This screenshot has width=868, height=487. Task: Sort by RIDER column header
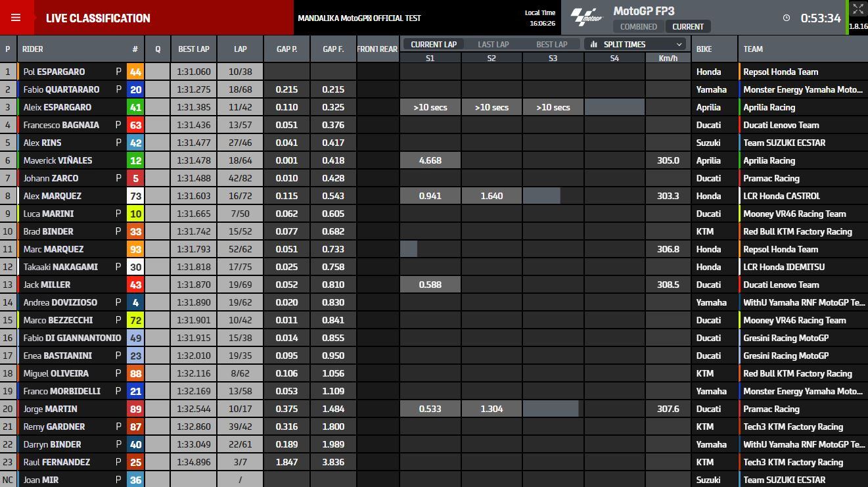click(33, 49)
